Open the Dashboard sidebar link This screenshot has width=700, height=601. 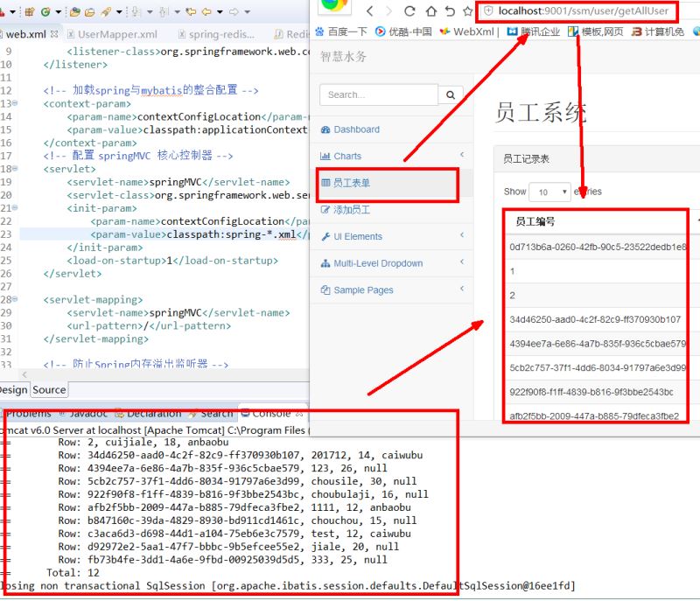350,129
